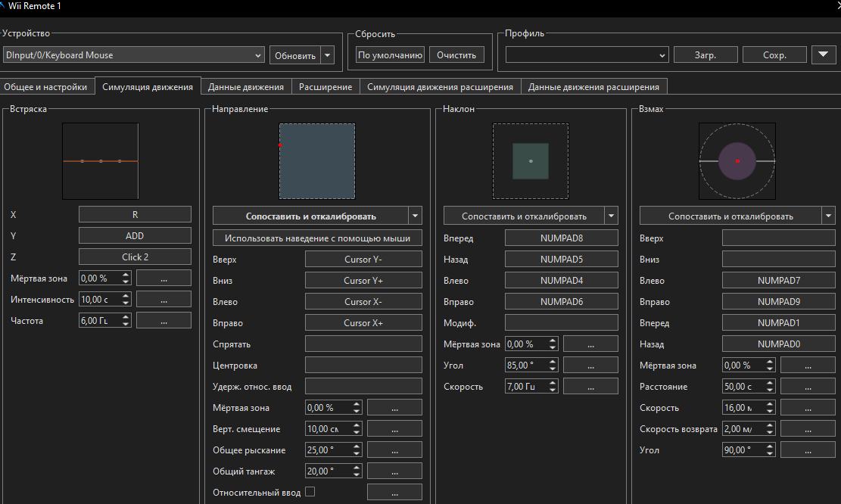Toggle the Относительный ввод checkbox
This screenshot has height=504, width=841.
tap(310, 492)
